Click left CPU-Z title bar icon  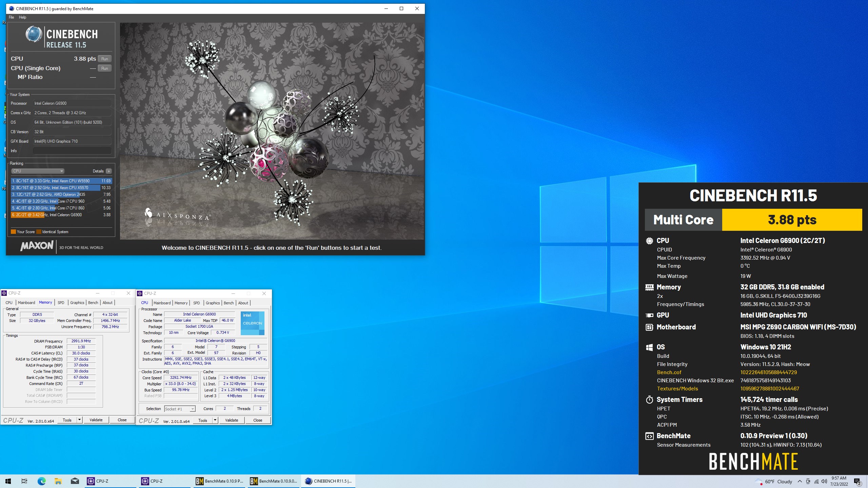pos(4,293)
